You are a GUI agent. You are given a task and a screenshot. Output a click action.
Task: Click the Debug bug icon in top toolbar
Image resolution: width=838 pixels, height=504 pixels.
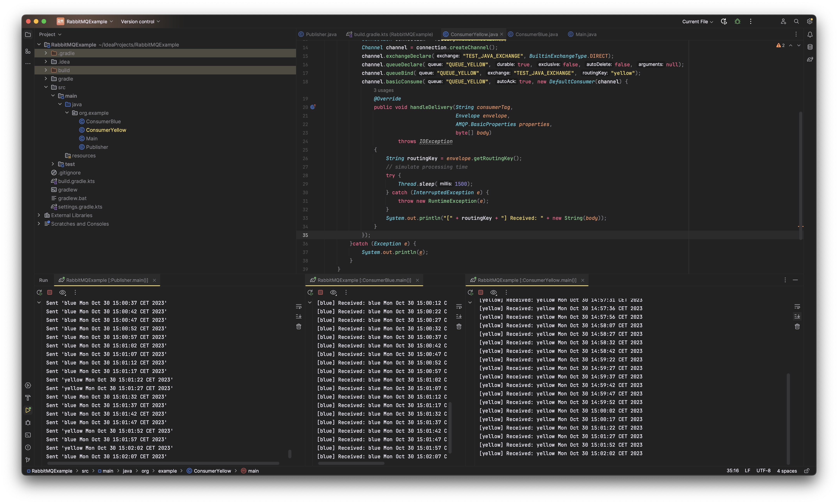(x=737, y=21)
